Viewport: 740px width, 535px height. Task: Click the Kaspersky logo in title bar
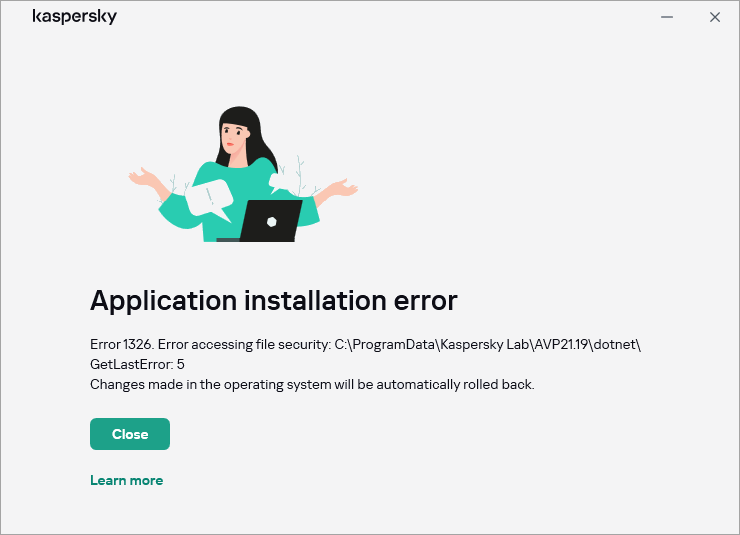click(x=74, y=17)
